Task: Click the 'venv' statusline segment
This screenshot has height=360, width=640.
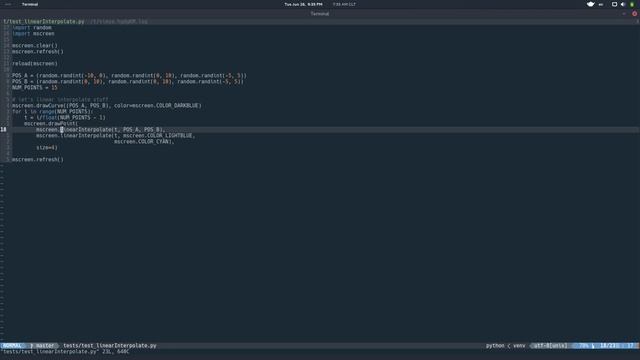Action: [519, 346]
